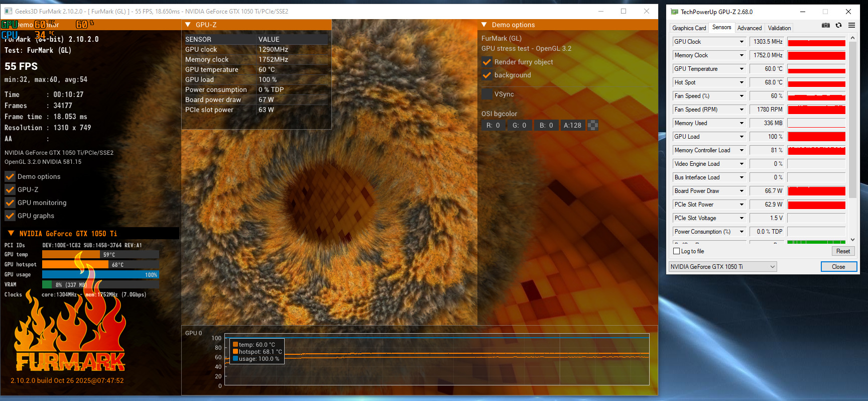Click the checkerboard OSI bgcolor swatch

point(593,125)
